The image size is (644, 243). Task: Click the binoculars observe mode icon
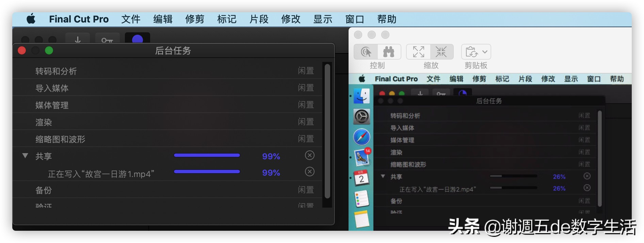tap(389, 52)
